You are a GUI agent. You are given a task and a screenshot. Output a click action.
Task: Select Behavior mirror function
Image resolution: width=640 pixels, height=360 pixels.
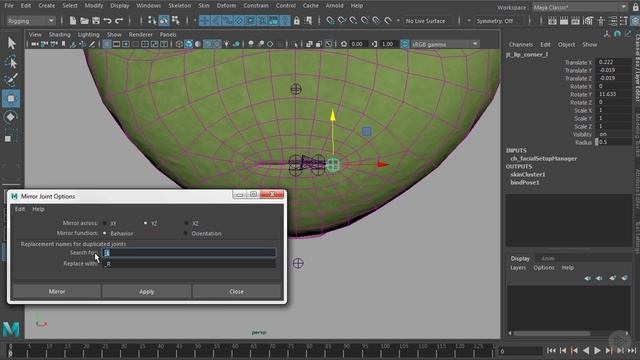pyautogui.click(x=105, y=233)
